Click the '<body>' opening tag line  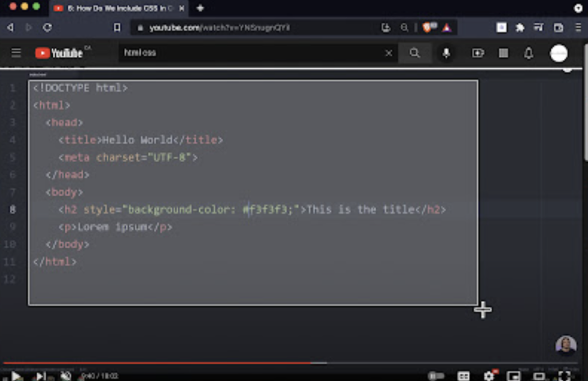(x=64, y=192)
